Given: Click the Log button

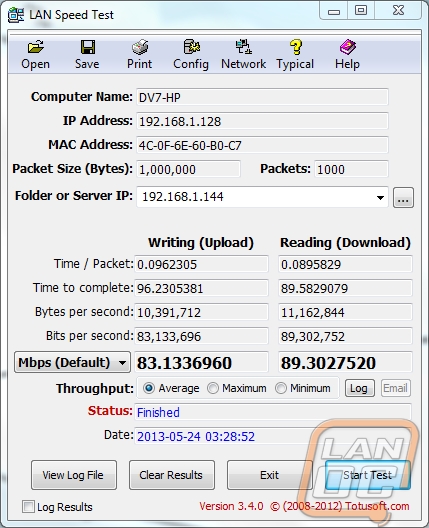Looking at the screenshot, I should [x=359, y=388].
